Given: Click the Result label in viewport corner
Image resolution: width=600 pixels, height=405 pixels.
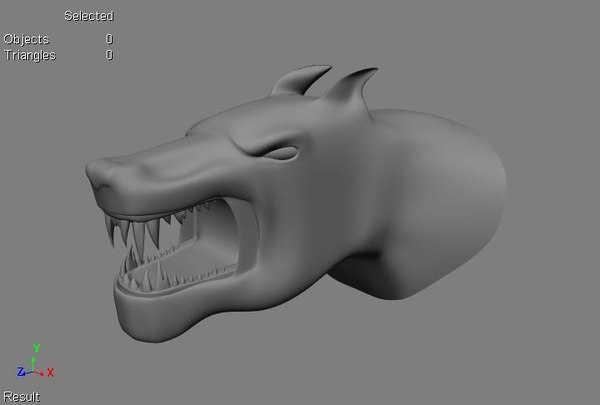Looking at the screenshot, I should coord(21,397).
